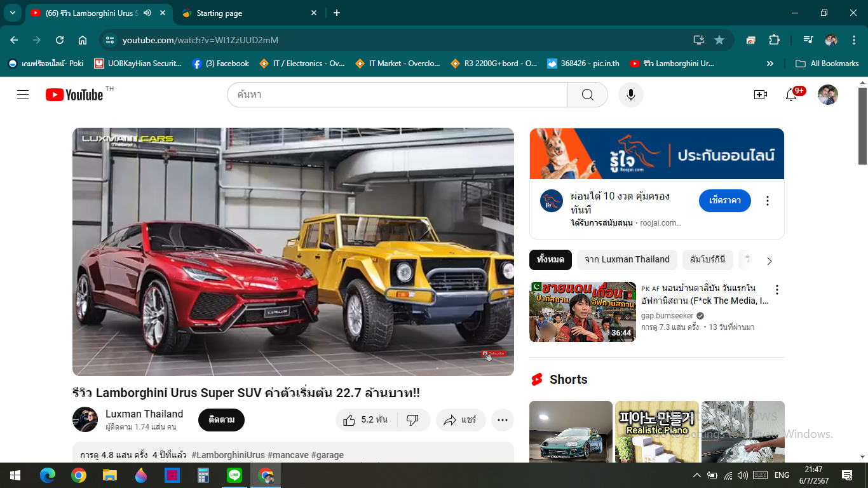Click #garage hashtag
Screen dimensions: 868x488
[327, 455]
